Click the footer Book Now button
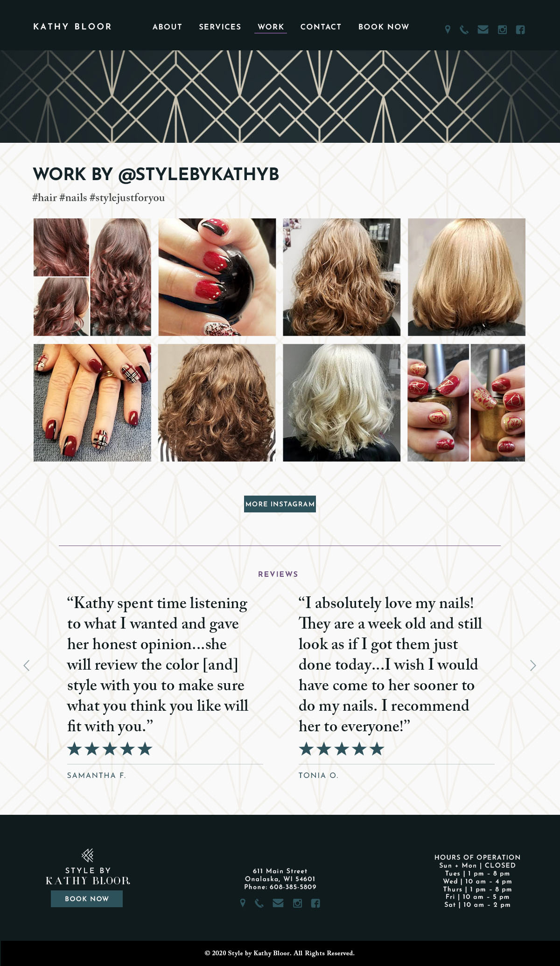560x966 pixels. 87,899
